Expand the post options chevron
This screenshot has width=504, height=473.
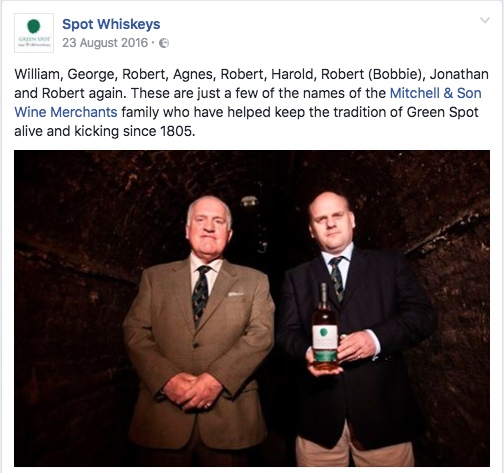485,20
